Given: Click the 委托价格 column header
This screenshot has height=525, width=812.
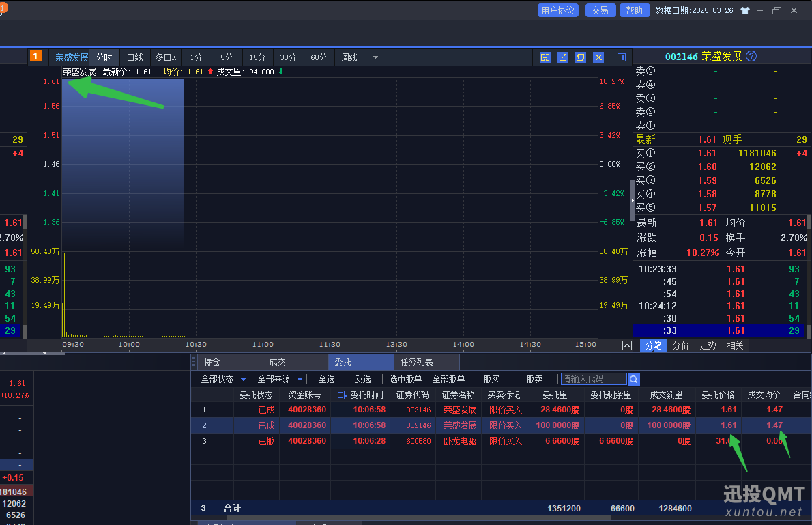Looking at the screenshot, I should (x=718, y=395).
